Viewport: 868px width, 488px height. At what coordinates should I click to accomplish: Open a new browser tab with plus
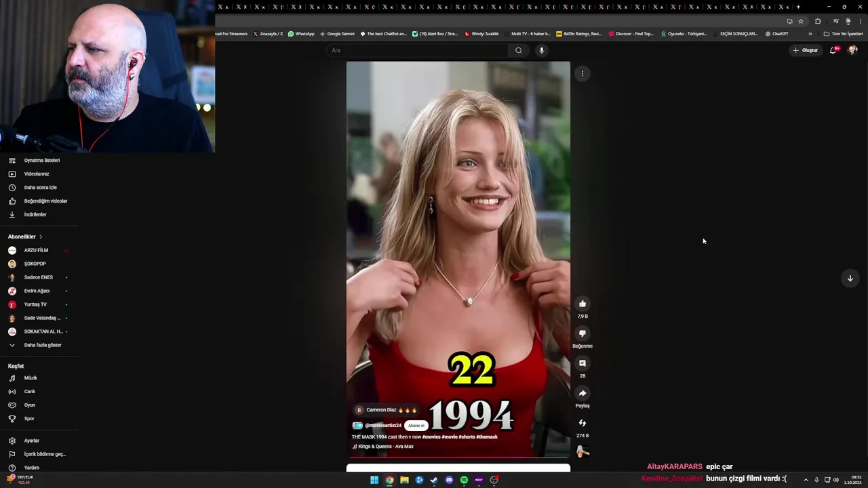[x=798, y=7]
